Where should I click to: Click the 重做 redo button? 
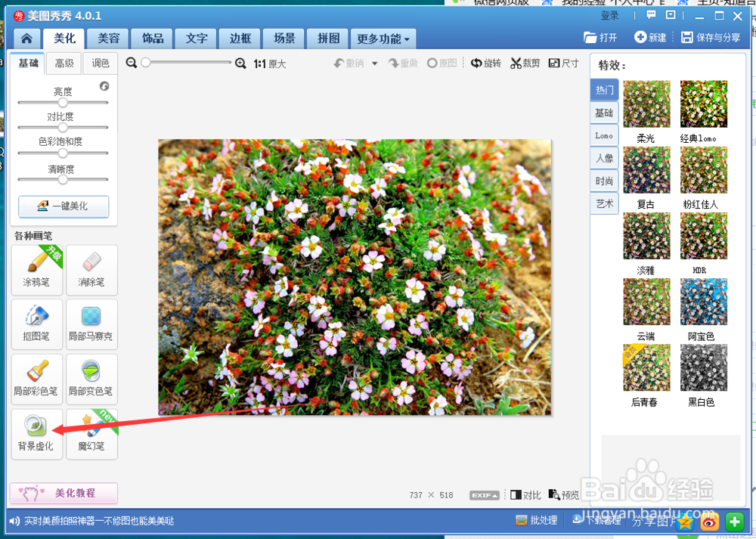403,64
